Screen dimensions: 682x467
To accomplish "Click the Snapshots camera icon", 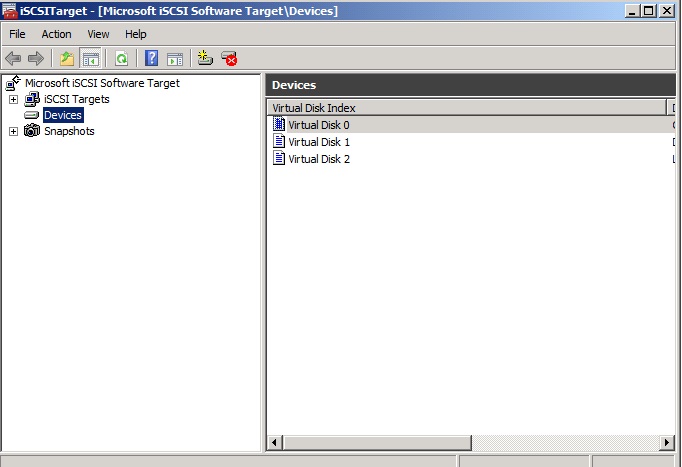I will (x=32, y=131).
